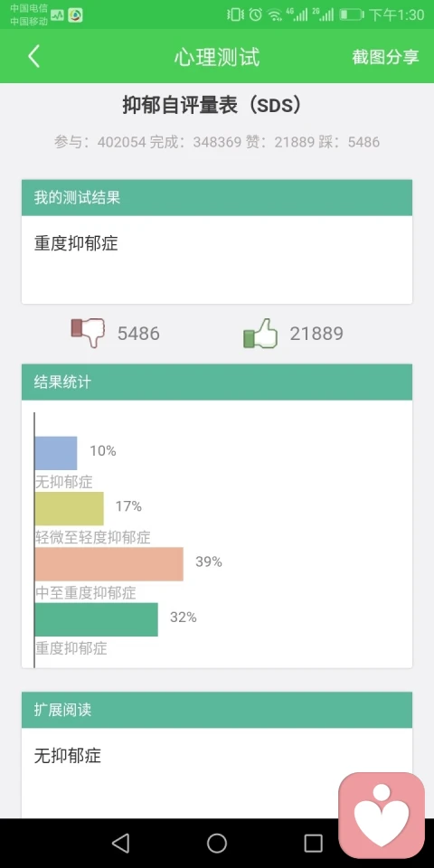Tap the Wi-Fi status icon
Viewport: 434px width, 868px height.
click(274, 15)
